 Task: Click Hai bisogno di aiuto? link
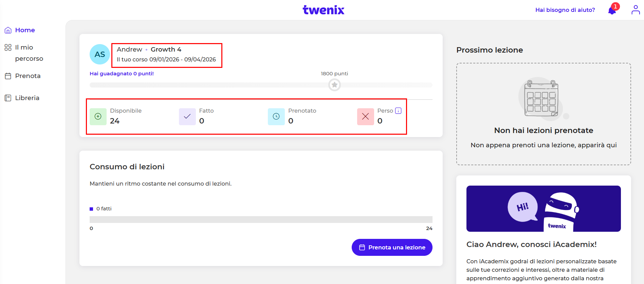(x=565, y=10)
